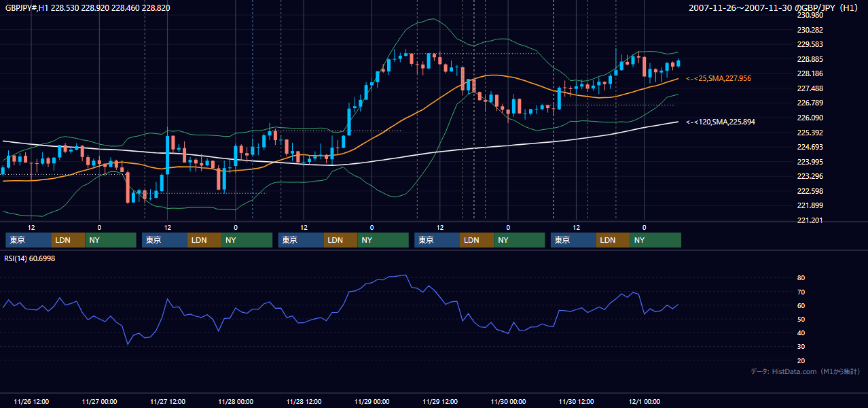Click the 11/27 12:00 time axis label

click(x=167, y=401)
